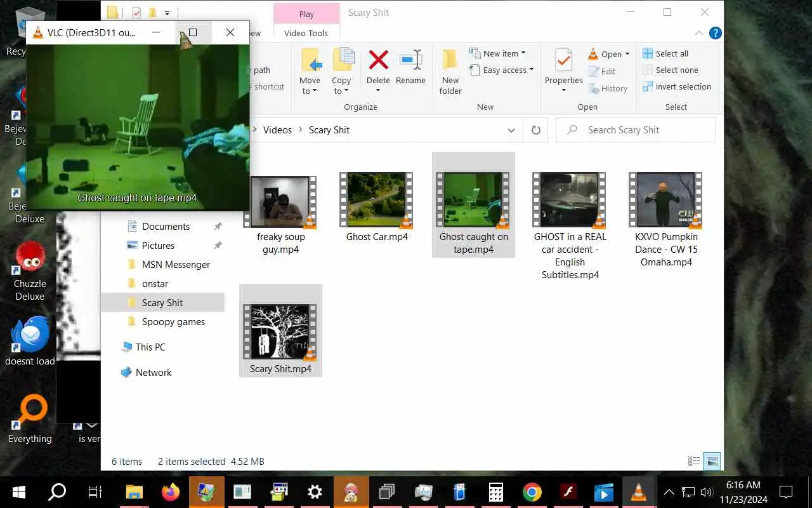Open the notifications action center

coord(786,492)
